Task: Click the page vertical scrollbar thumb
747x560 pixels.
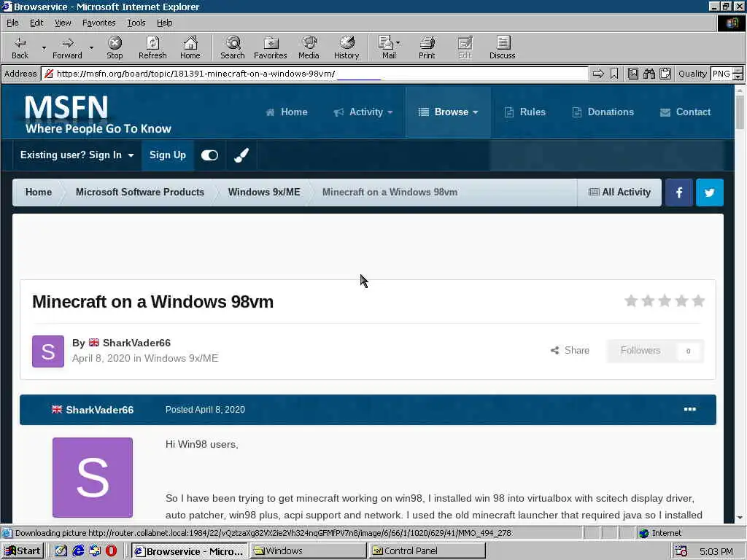Action: pyautogui.click(x=740, y=112)
